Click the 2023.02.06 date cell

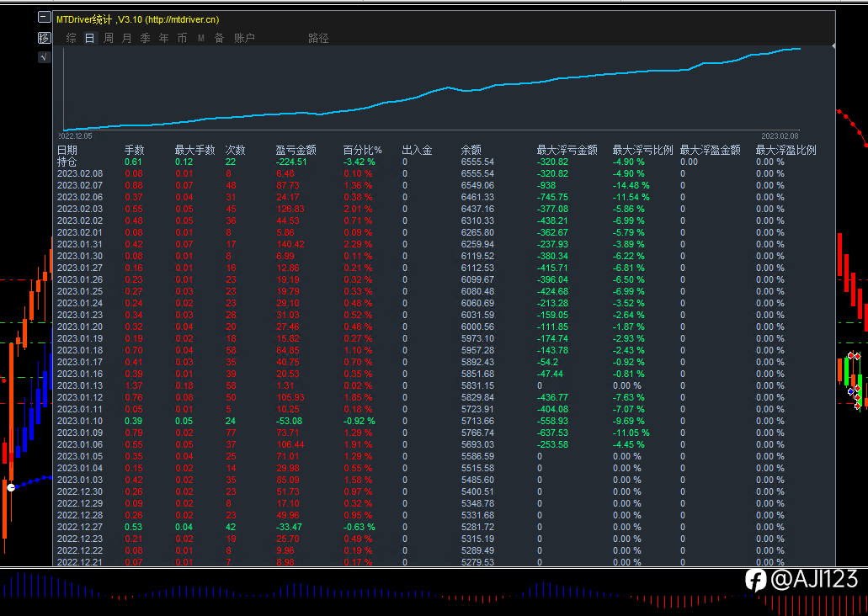pos(80,197)
